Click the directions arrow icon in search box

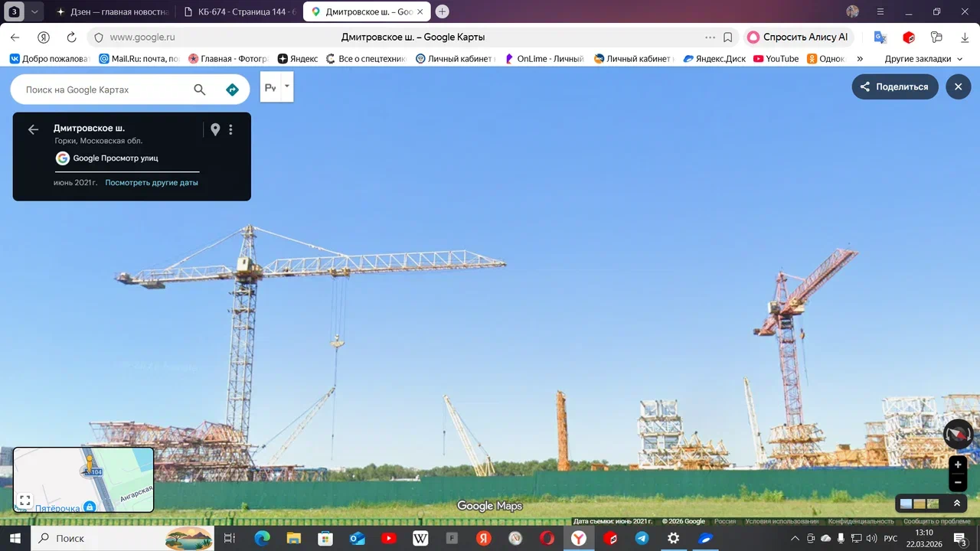pos(233,90)
